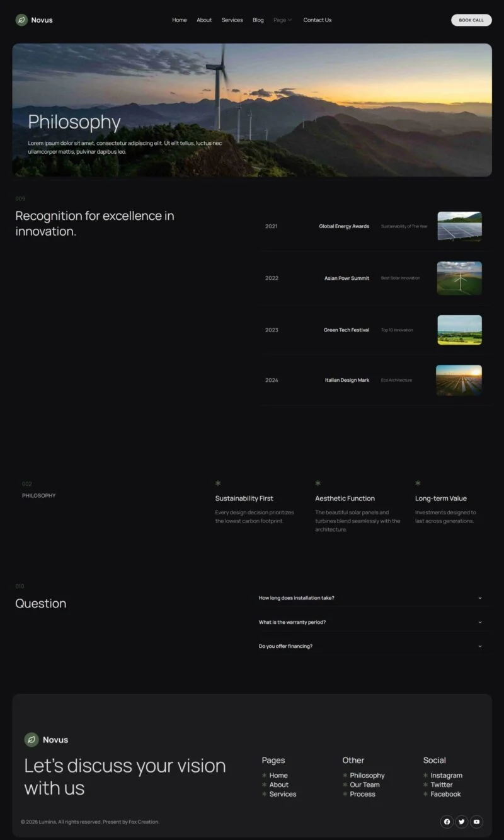Screen dimensions: 504x840
Task: Go to Home in the top navigation
Action: (180, 20)
